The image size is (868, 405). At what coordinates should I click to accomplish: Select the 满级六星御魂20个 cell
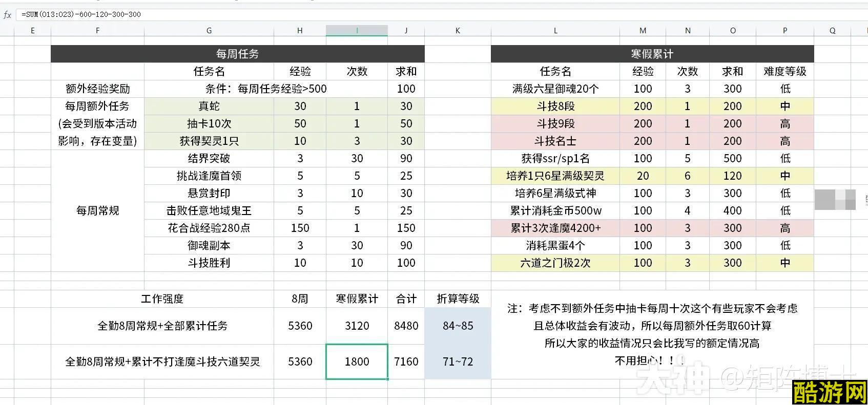pyautogui.click(x=555, y=89)
